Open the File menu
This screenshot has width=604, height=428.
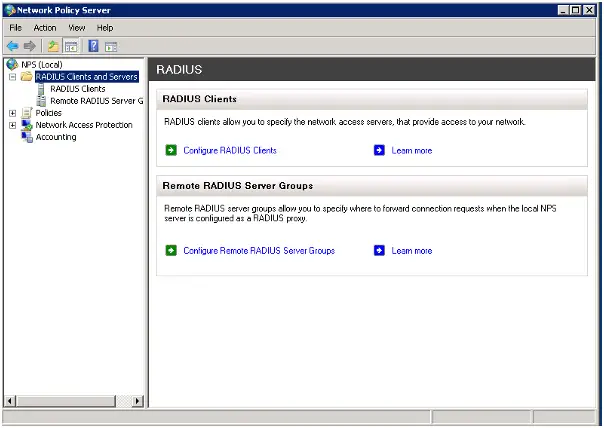tap(15, 28)
